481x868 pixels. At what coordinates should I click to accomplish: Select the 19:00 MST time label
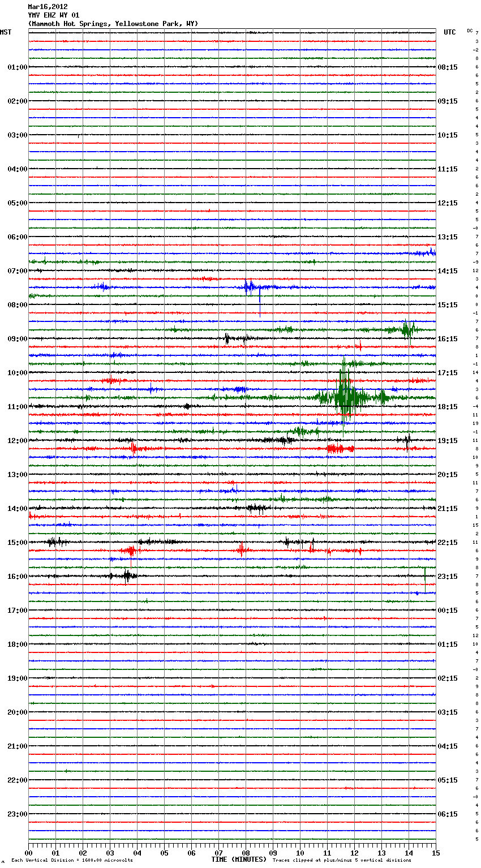point(17,678)
